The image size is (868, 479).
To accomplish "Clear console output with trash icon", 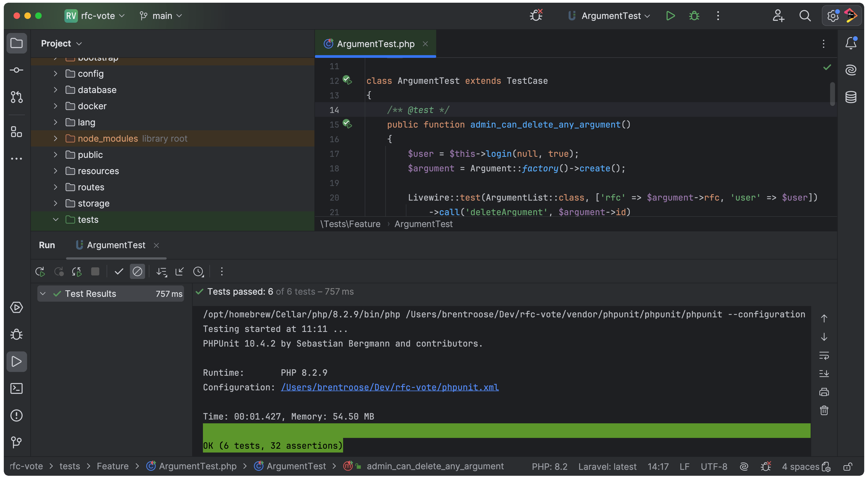I will coord(824,410).
